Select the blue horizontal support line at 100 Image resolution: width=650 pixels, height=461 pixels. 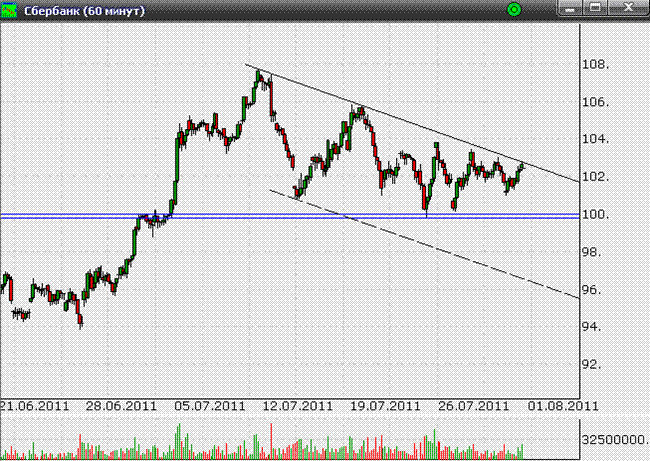tap(290, 216)
